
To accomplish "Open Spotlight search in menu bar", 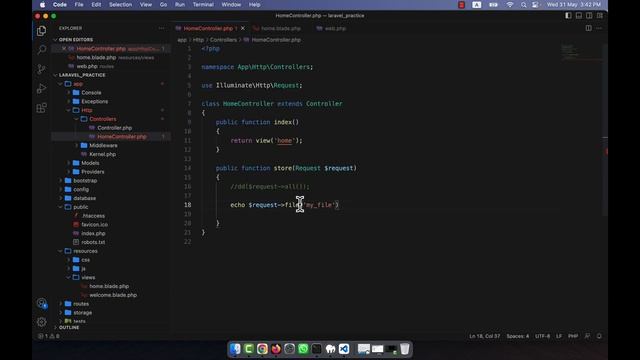I will click(523, 5).
